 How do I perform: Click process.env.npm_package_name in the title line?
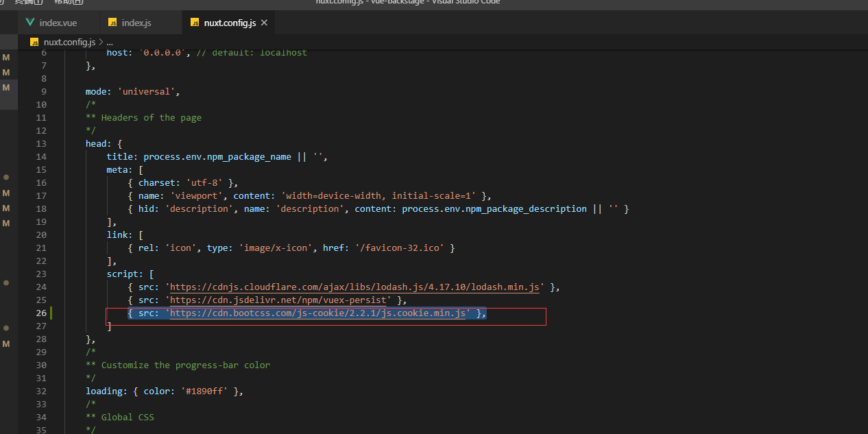tap(217, 157)
